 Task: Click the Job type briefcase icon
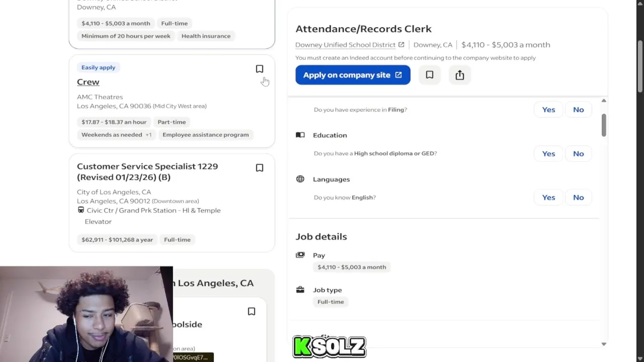point(300,290)
